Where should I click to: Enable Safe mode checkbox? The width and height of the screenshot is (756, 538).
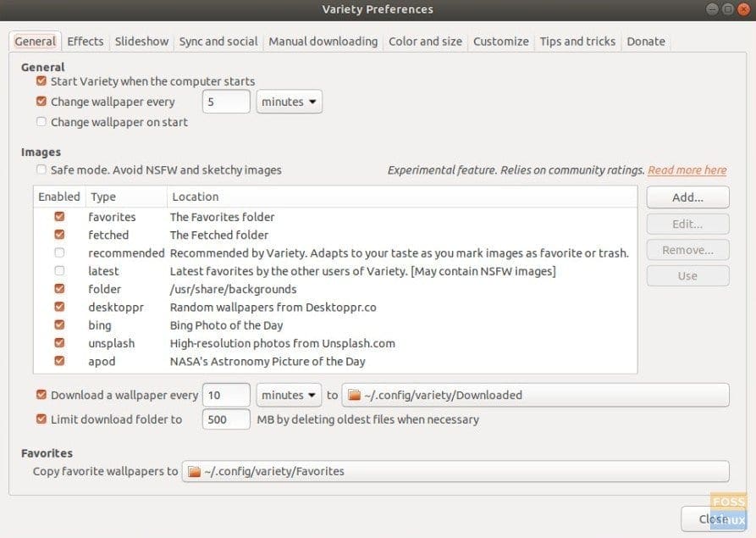(41, 169)
